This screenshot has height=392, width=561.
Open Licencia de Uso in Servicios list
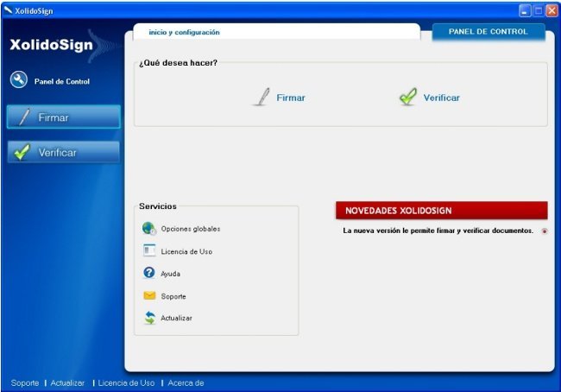pyautogui.click(x=186, y=251)
